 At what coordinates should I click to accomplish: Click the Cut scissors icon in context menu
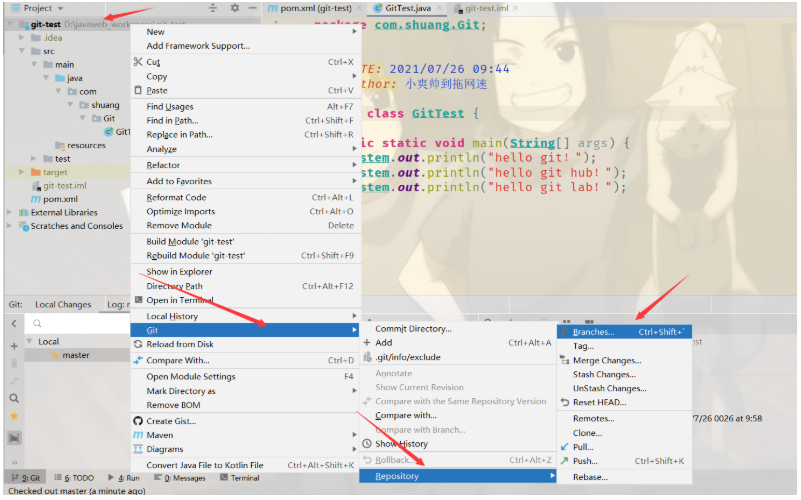pyautogui.click(x=138, y=62)
